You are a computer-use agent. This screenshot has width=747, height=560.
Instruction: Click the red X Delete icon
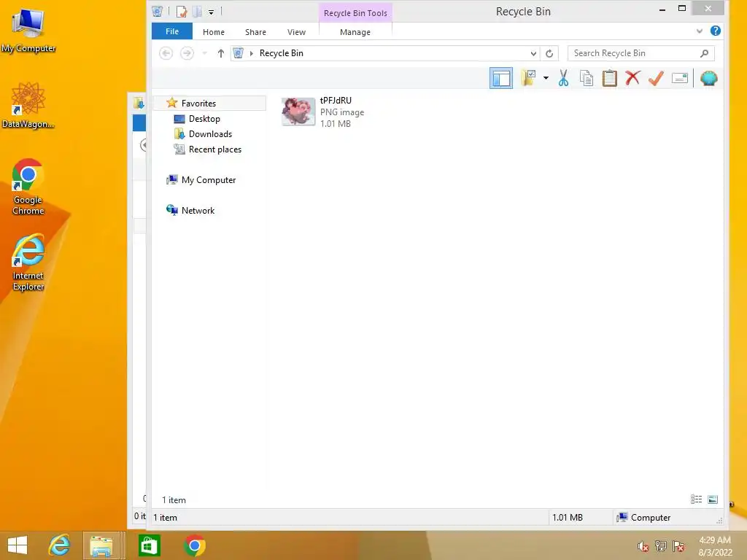pos(632,78)
